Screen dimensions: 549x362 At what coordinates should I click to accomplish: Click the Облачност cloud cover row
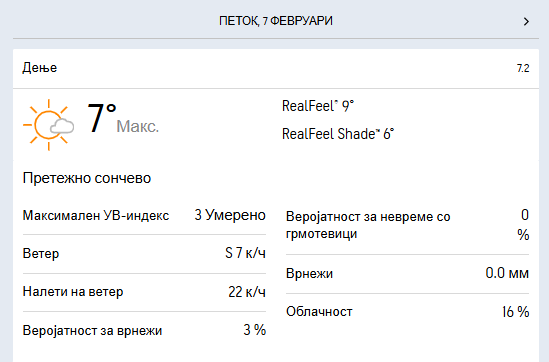point(407,312)
